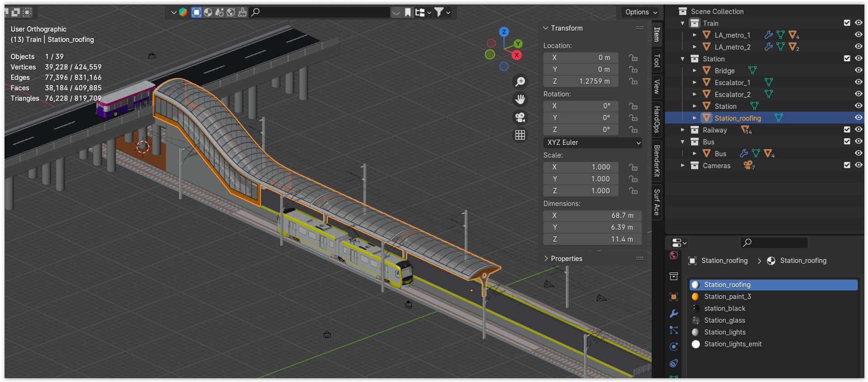
Task: Toggle visibility eye for Bridge object
Action: point(858,70)
